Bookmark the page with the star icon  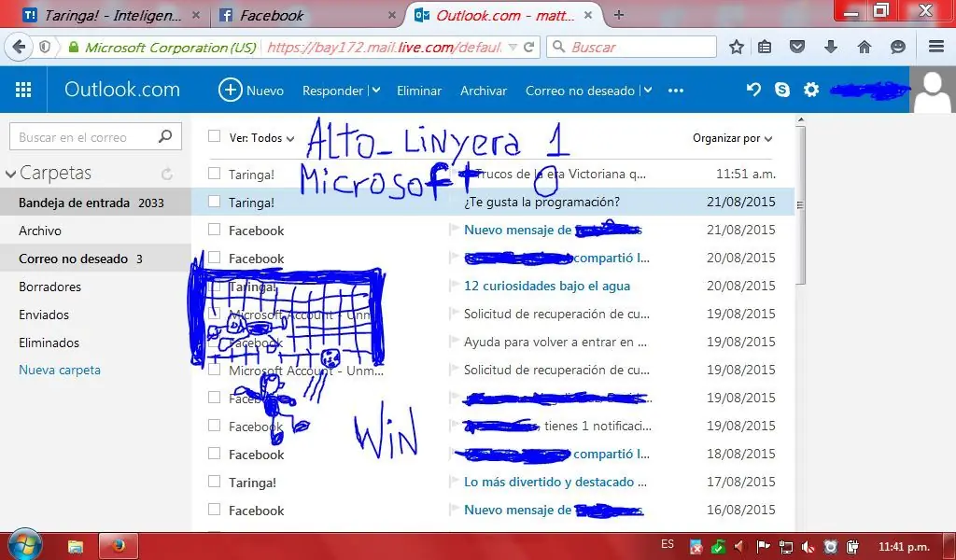click(x=735, y=45)
